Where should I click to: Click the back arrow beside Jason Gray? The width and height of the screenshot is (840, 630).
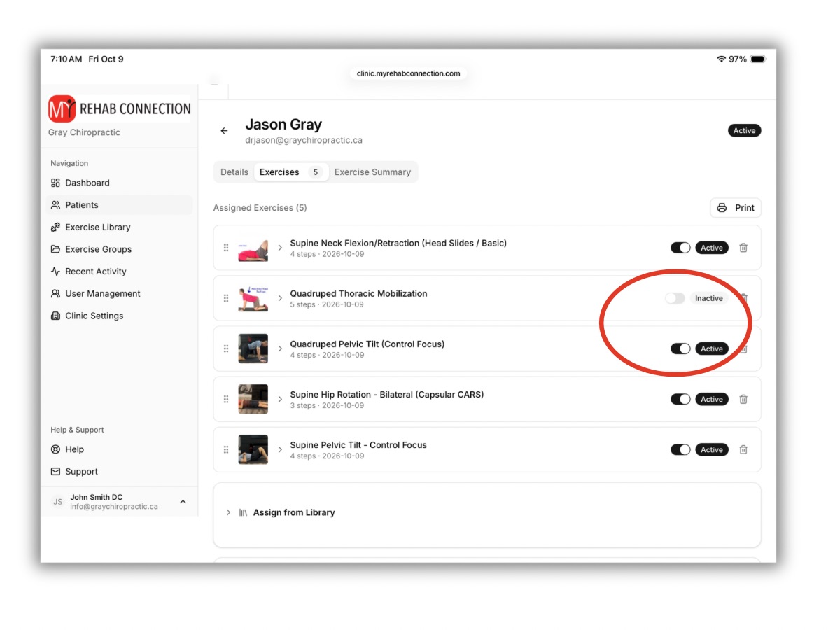pyautogui.click(x=224, y=131)
